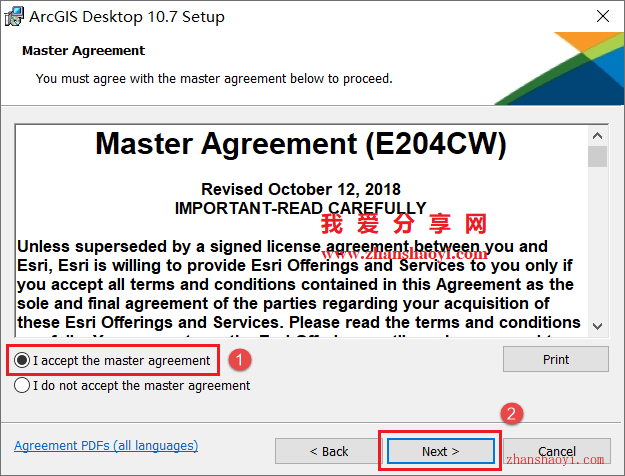Click the Revised October 12, 2018 line

[301, 189]
